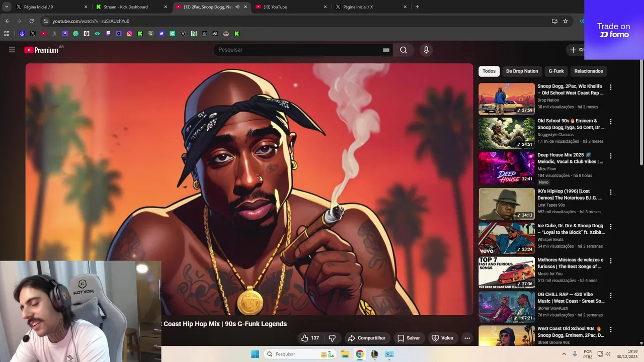Click the Compartilhar share button

coord(367,338)
